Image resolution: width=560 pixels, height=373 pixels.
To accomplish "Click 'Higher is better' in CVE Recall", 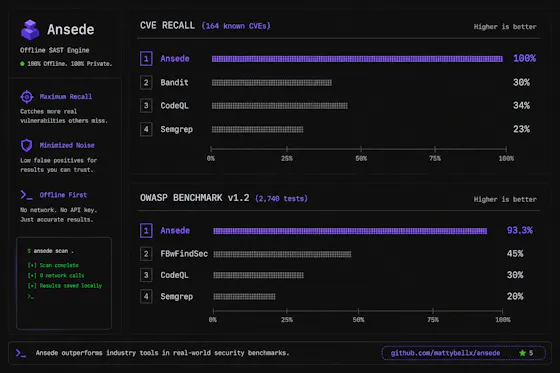I will point(505,27).
